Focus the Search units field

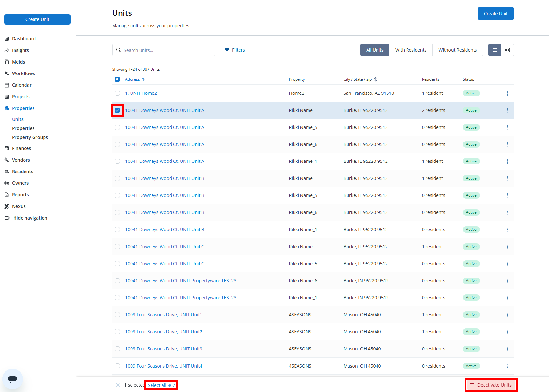(164, 50)
